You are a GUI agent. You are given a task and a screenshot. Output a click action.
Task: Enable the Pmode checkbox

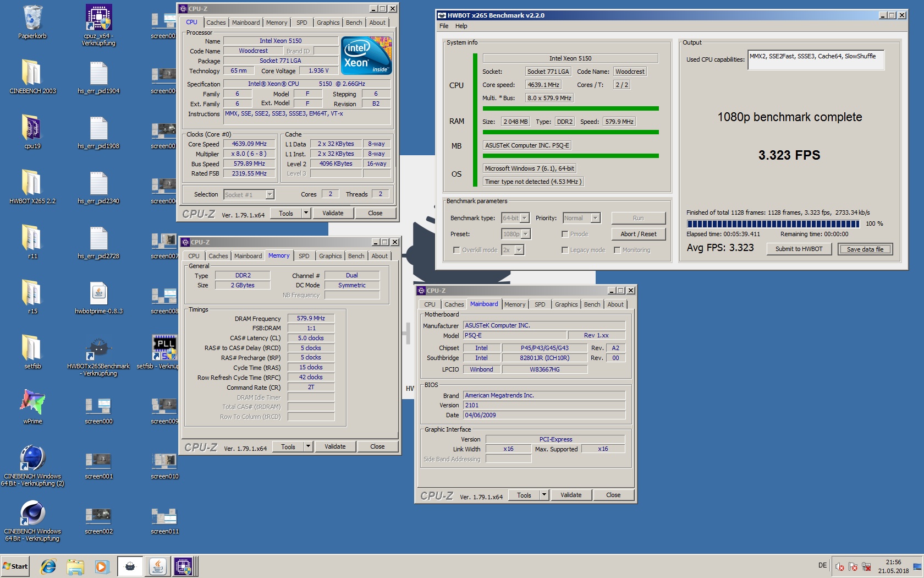pyautogui.click(x=565, y=234)
